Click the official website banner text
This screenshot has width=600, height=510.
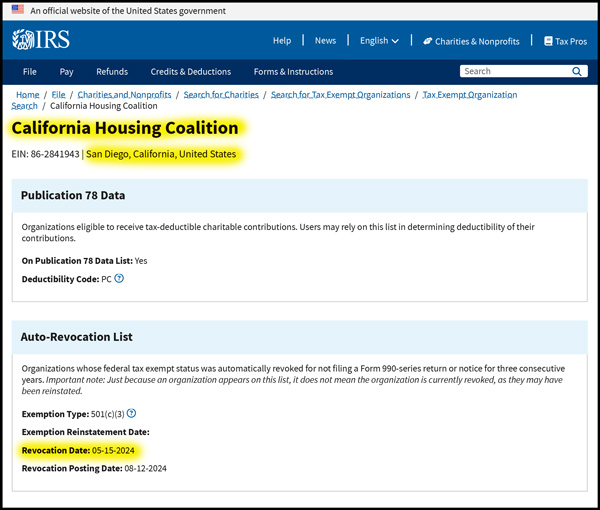(x=128, y=11)
